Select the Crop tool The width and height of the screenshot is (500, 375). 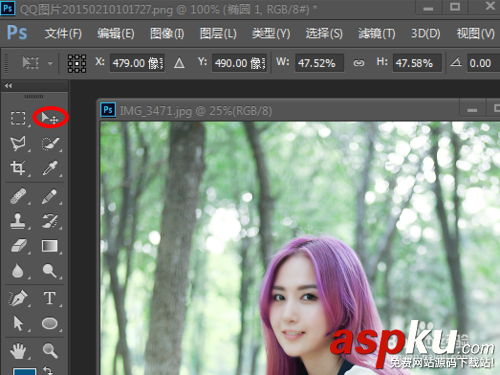18,168
